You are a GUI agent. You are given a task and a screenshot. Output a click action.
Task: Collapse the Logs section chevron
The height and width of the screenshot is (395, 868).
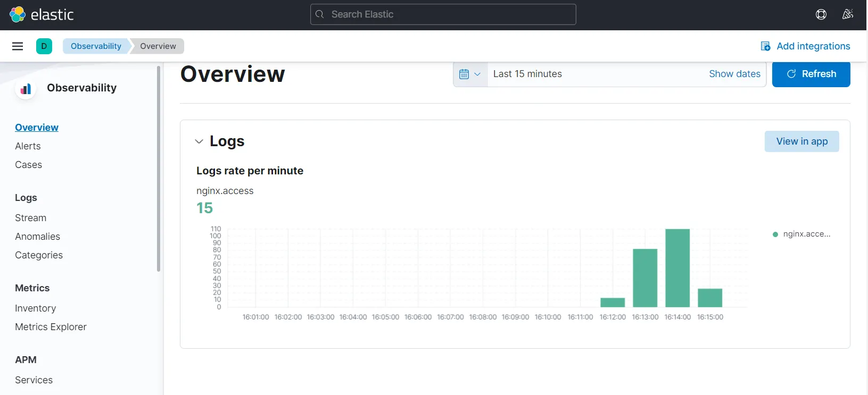coord(199,141)
